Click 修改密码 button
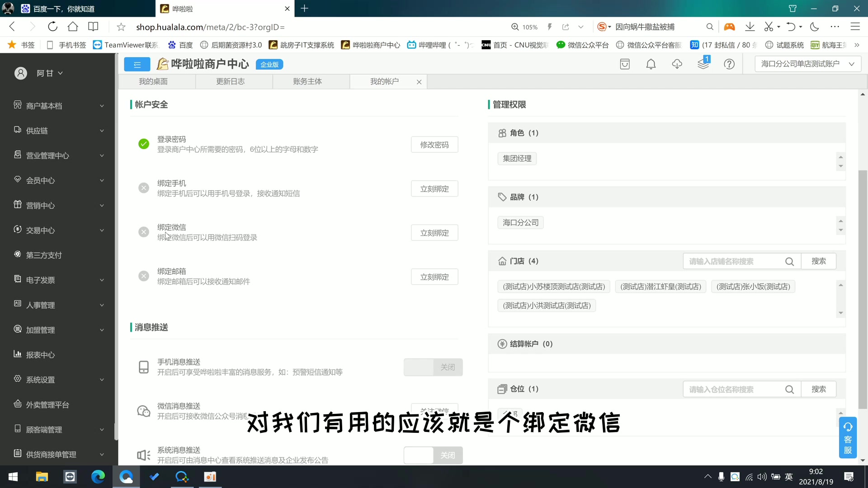Viewport: 868px width, 488px height. click(434, 145)
